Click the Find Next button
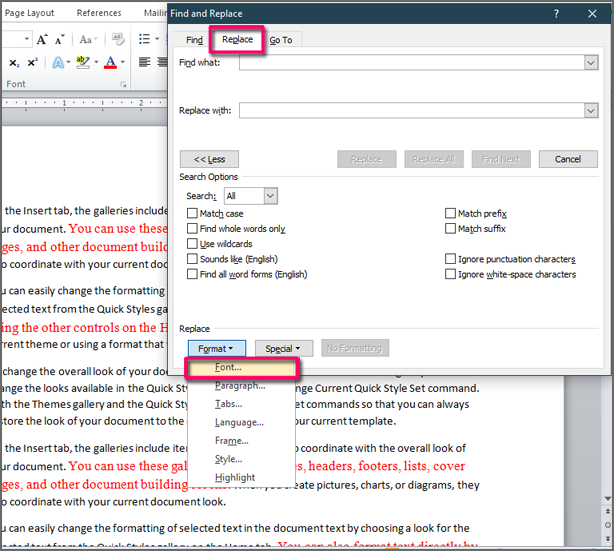Viewport: 614px width, 551px height. (x=501, y=159)
